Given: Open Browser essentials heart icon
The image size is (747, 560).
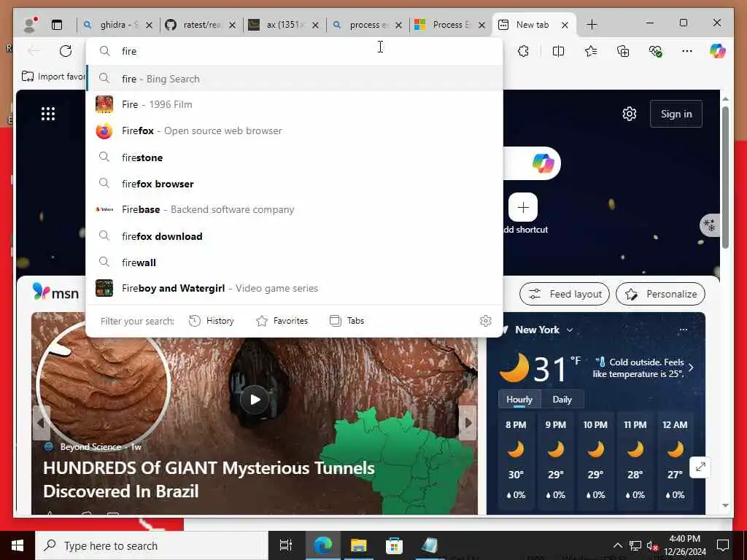Looking at the screenshot, I should [656, 51].
